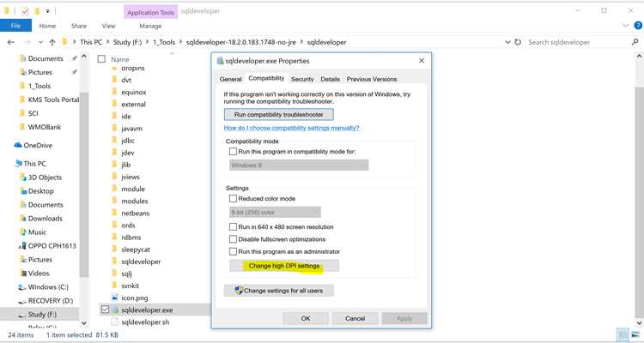644x343 pixels.
Task: Open the File ribbon tab
Action: point(15,26)
